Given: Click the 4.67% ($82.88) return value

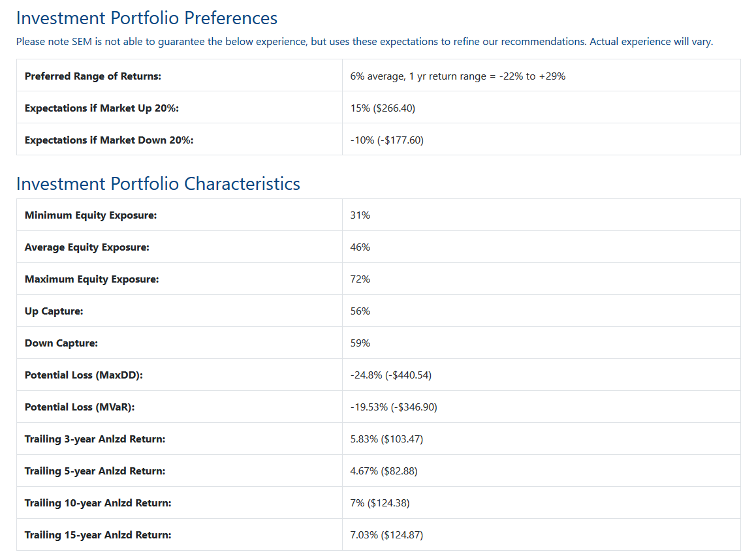Looking at the screenshot, I should pyautogui.click(x=384, y=471).
